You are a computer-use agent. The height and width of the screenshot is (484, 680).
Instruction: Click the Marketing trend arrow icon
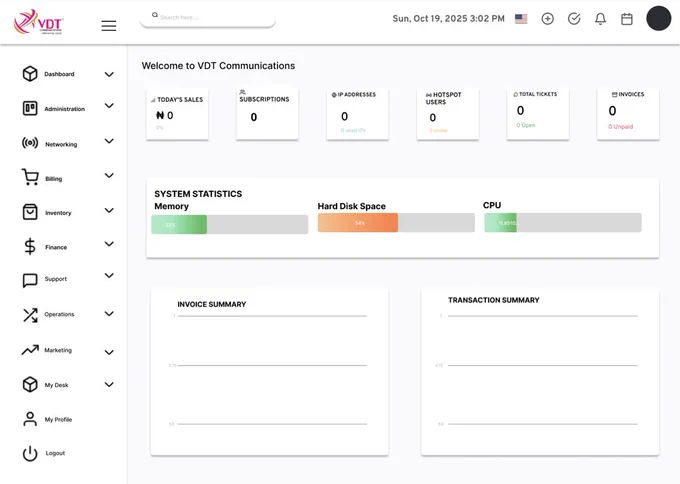[x=30, y=350]
